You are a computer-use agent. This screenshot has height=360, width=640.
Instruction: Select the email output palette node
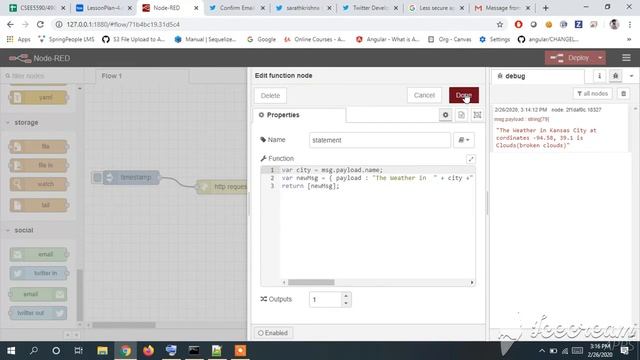(x=38, y=294)
